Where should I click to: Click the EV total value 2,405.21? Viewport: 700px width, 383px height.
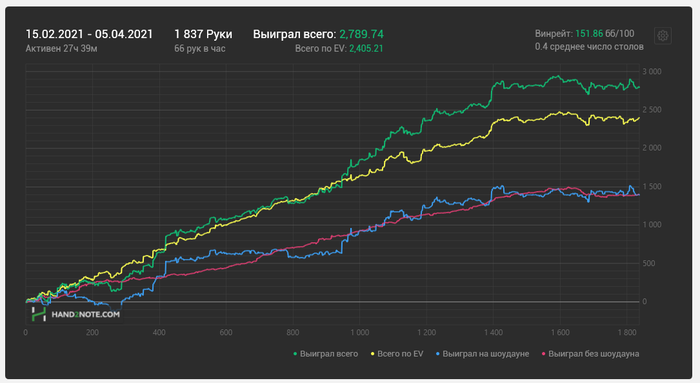(366, 49)
